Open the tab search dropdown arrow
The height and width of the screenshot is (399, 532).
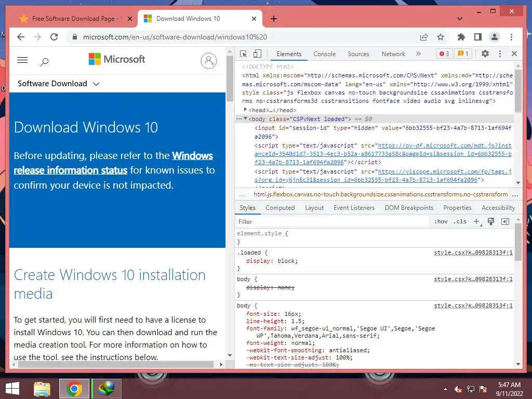[460, 19]
